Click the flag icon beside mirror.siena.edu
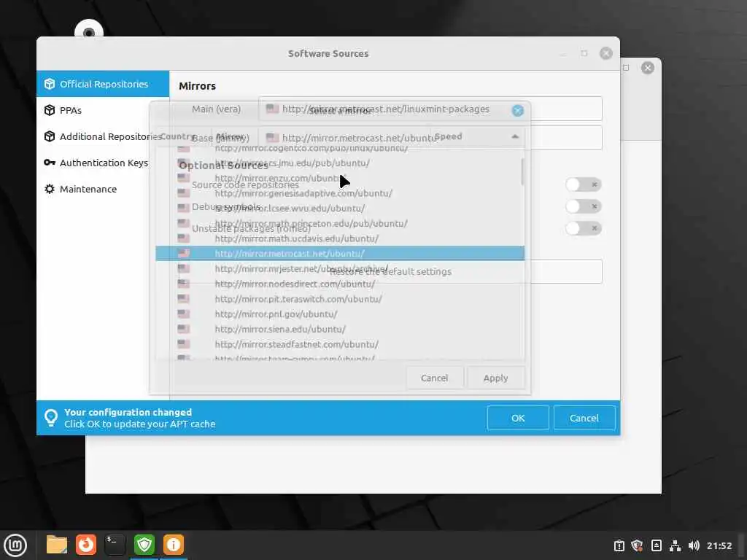Image resolution: width=747 pixels, height=560 pixels. [183, 329]
